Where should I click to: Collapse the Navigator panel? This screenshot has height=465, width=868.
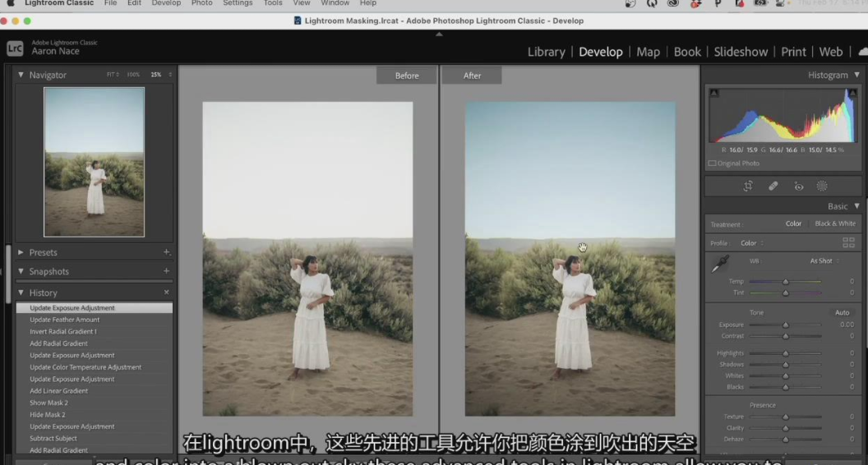click(21, 75)
